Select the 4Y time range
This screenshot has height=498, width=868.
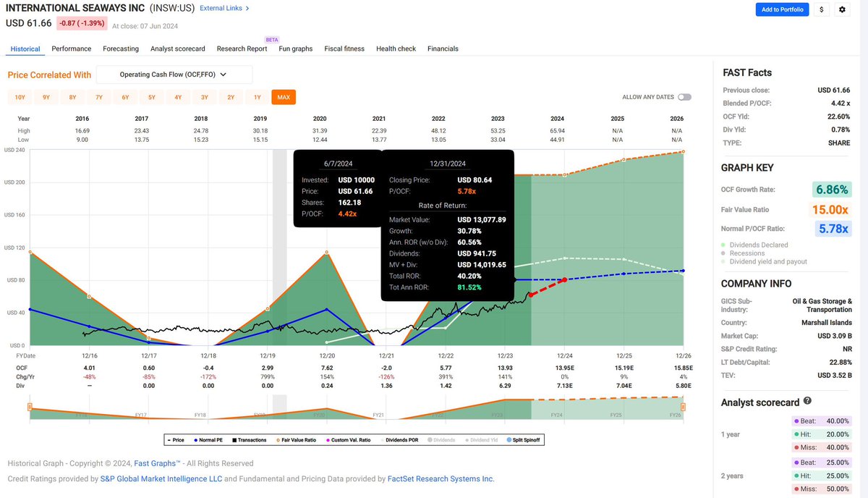tap(178, 97)
